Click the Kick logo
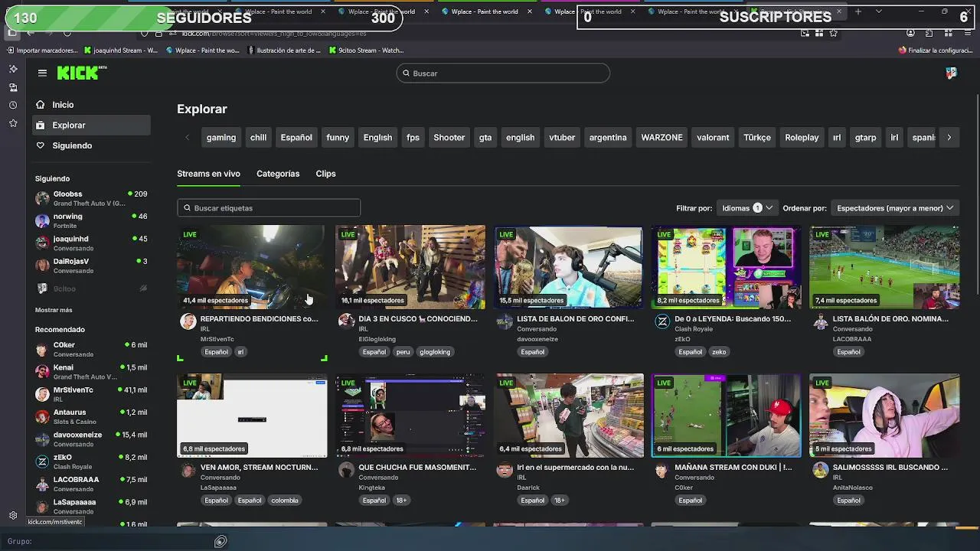Viewport: 980px width, 551px height. coord(81,73)
